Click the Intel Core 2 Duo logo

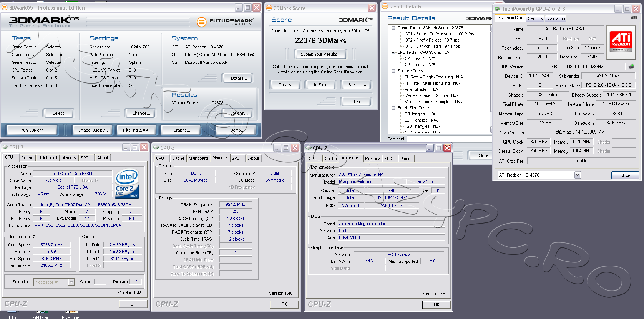click(x=127, y=183)
